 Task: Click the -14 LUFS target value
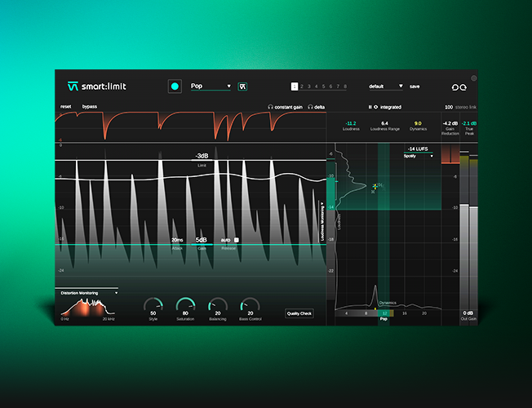pos(418,149)
